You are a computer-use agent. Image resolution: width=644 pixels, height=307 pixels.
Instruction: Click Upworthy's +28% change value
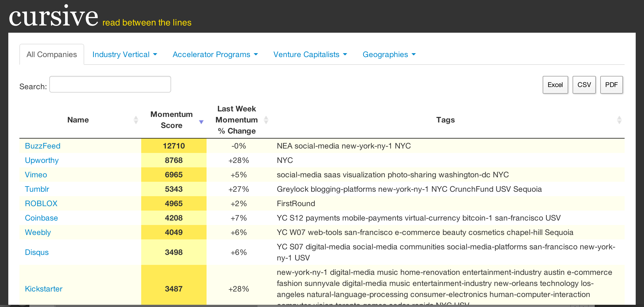(x=239, y=160)
